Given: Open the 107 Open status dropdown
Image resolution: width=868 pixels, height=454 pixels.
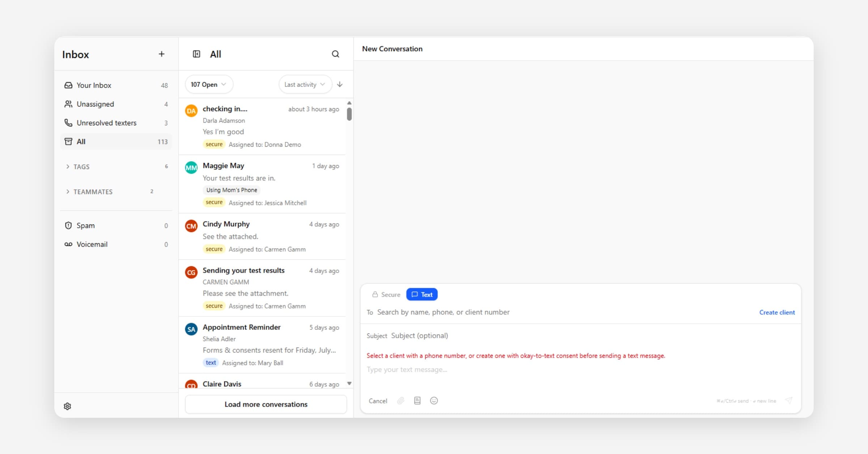Looking at the screenshot, I should pos(209,84).
